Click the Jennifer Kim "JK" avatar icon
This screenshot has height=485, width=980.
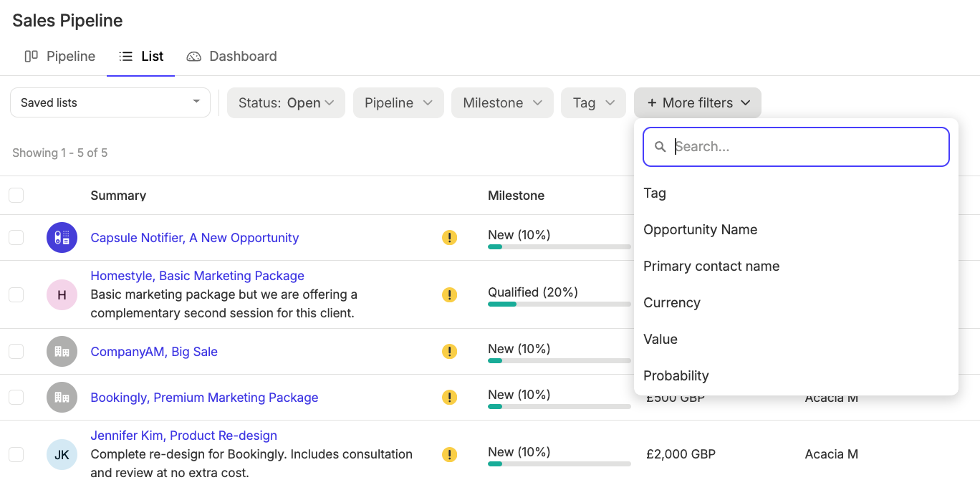point(62,454)
